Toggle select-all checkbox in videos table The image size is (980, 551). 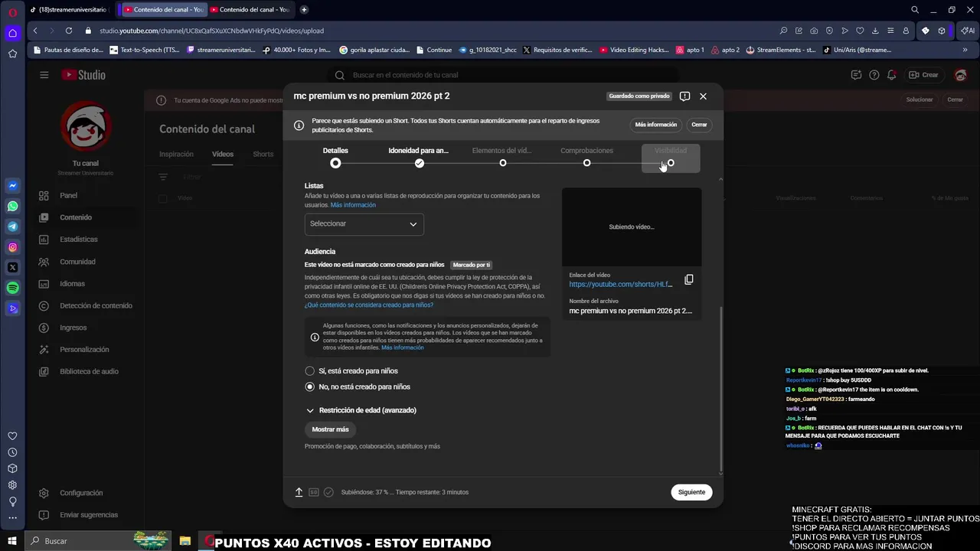tap(162, 198)
